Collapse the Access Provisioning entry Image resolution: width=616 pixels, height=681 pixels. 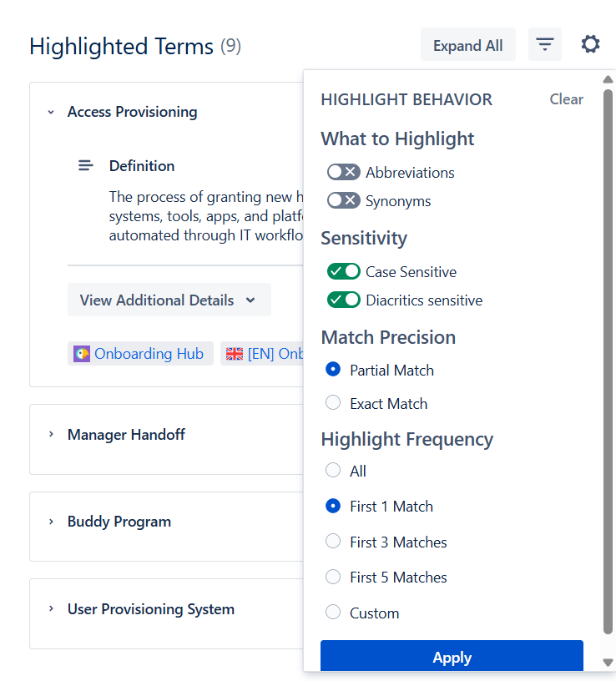(x=50, y=111)
